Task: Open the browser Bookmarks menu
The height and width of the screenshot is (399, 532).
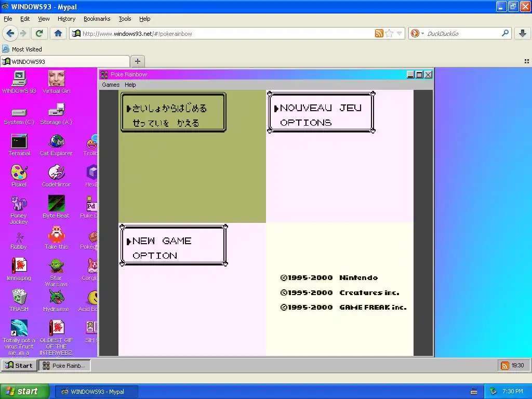Action: (97, 19)
